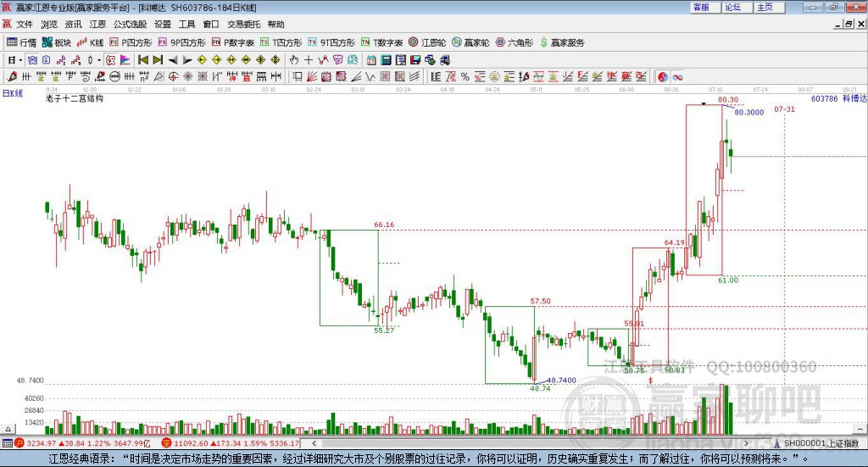Expand volume panel with up-triangle button
The image size is (868, 467).
8,430
